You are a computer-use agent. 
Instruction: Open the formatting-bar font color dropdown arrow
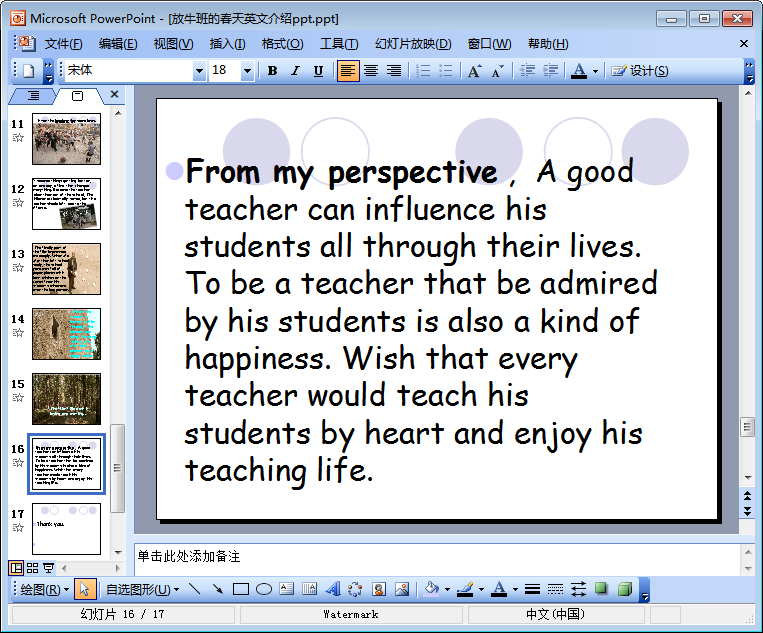(595, 72)
